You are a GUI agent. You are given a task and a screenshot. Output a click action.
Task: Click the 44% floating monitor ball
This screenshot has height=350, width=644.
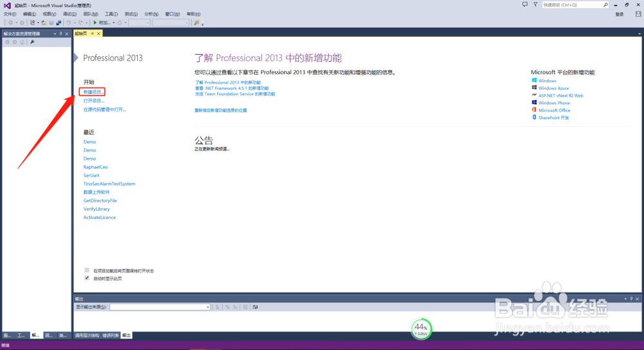421,329
